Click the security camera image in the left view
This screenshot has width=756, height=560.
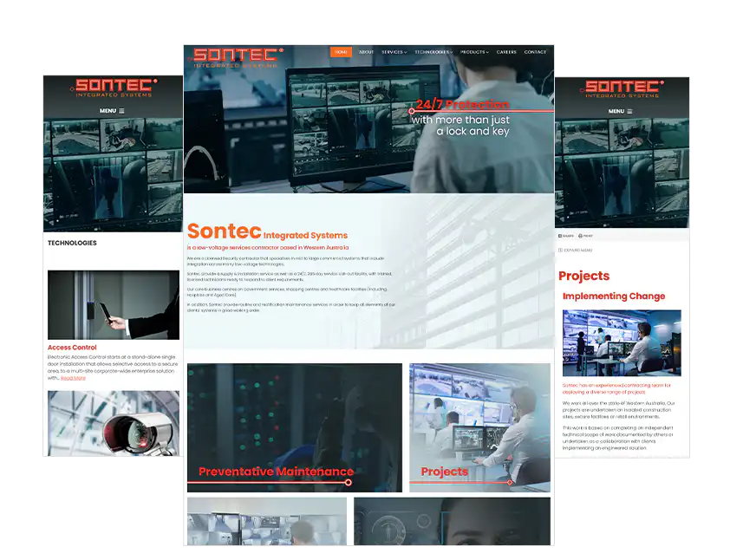pos(114,424)
